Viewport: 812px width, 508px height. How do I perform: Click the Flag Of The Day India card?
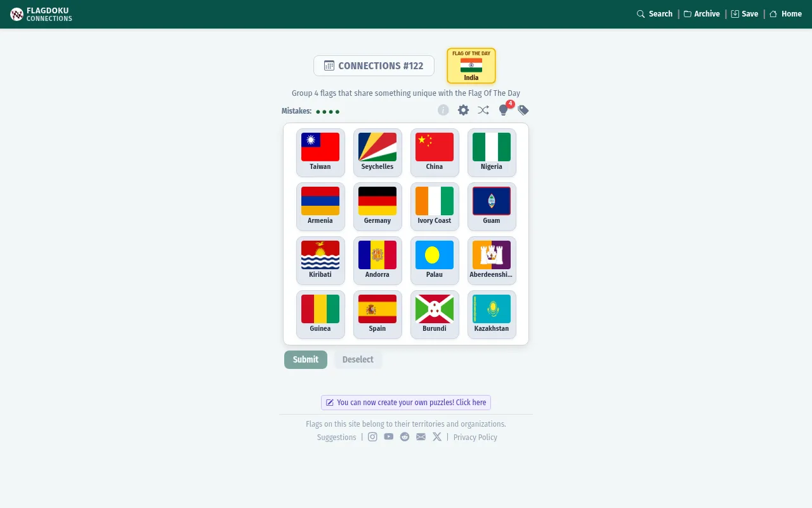coord(471,66)
